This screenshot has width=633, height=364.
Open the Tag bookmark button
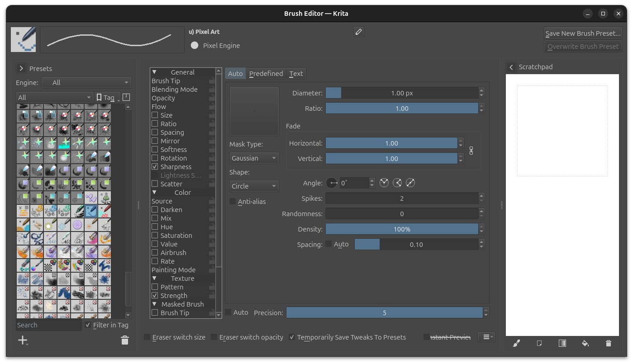[x=108, y=97]
